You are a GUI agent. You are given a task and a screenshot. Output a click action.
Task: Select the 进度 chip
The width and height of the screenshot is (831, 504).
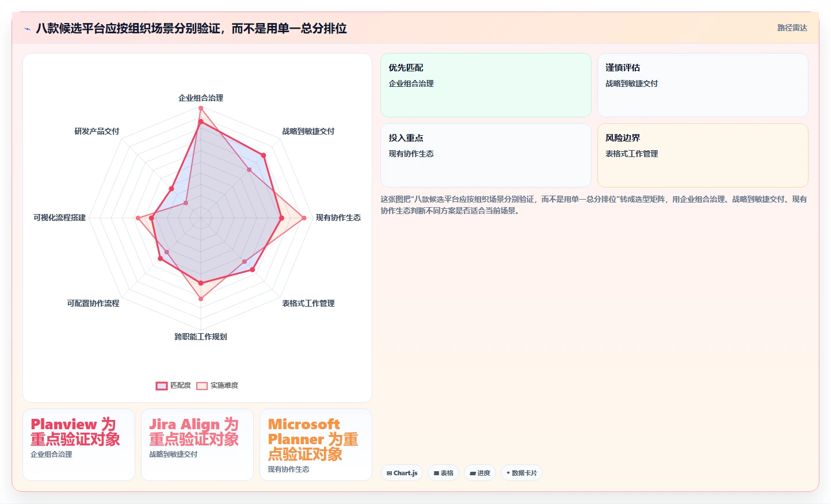[x=480, y=473]
